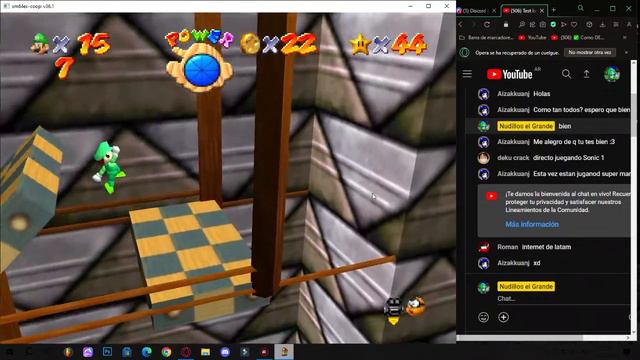
Task: Click the message 'internet de latam'
Action: coord(546,247)
